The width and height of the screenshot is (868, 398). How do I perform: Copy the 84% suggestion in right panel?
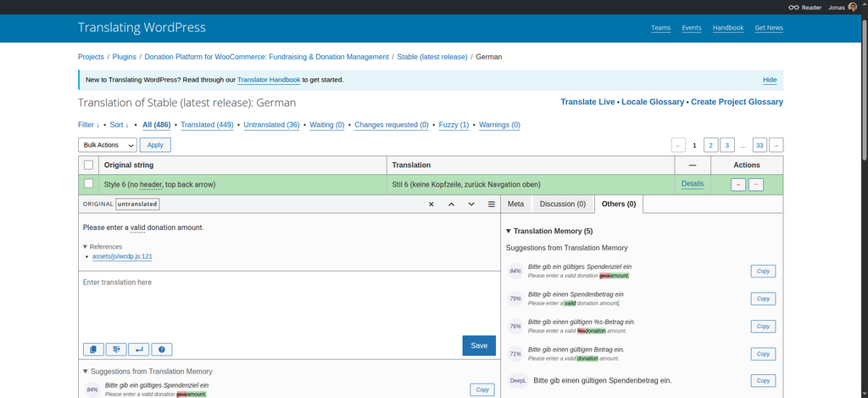[x=764, y=271]
